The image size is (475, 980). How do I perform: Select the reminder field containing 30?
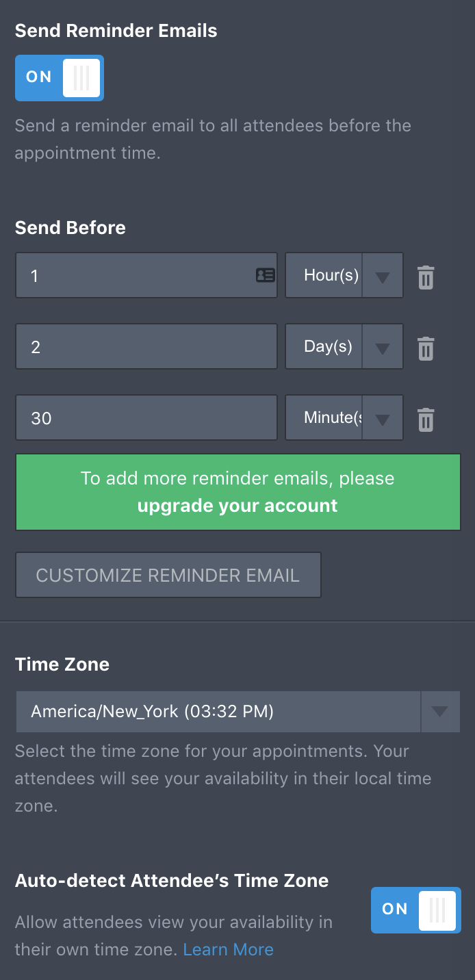(x=146, y=417)
